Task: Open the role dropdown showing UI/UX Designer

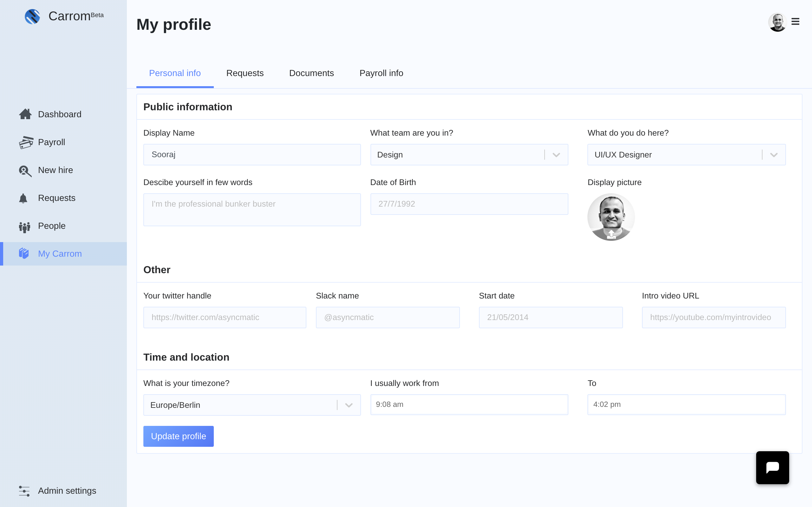Action: coord(774,155)
